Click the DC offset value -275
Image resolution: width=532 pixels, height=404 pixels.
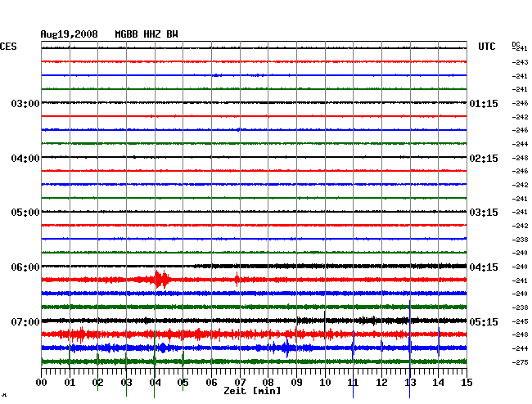(x=520, y=362)
